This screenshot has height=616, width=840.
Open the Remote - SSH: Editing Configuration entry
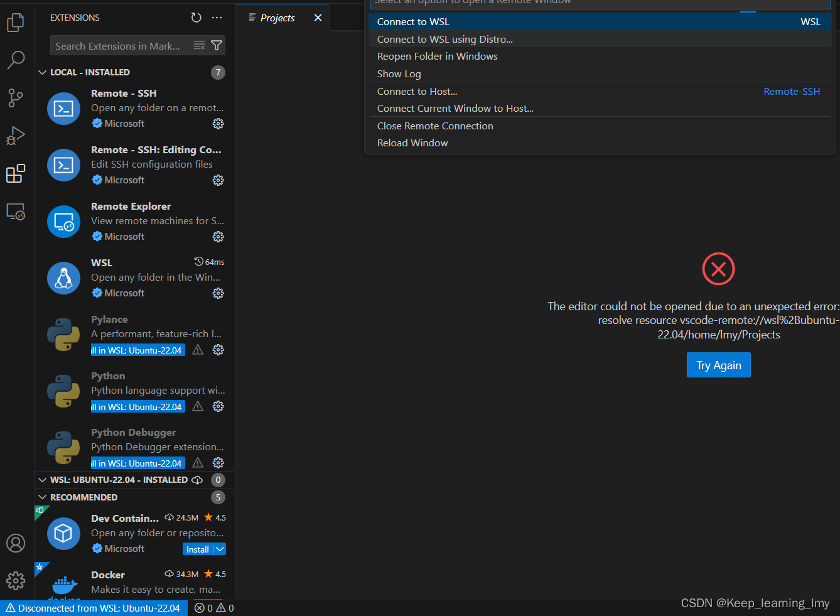(x=135, y=165)
